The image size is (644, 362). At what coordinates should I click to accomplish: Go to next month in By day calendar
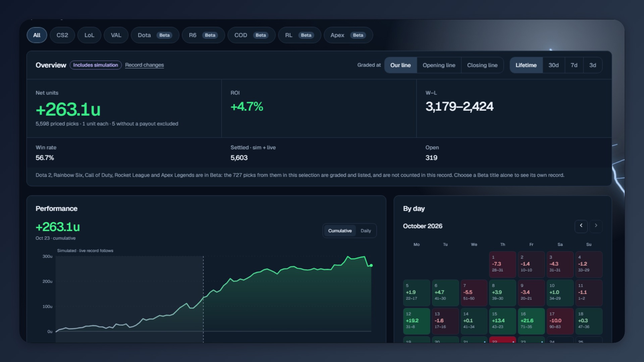coord(596,226)
